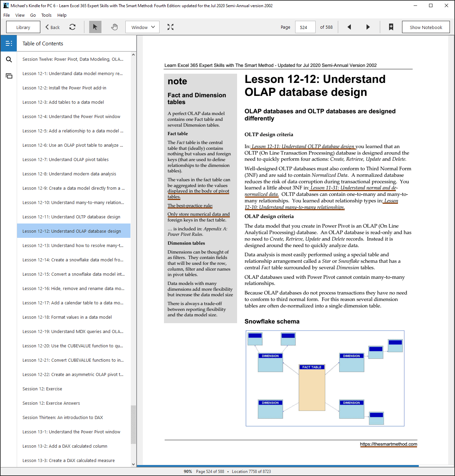
Task: Open the File menu
Action: (x=6, y=15)
